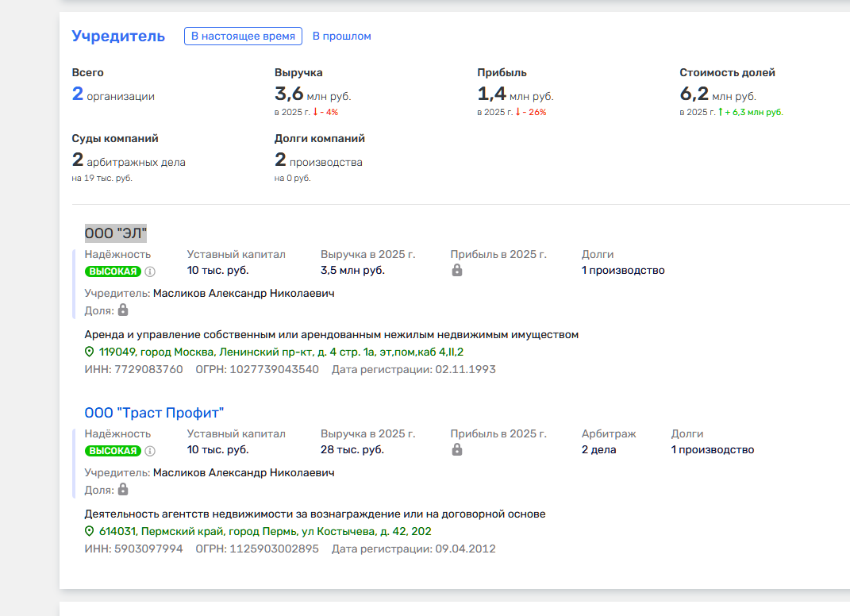Open founder Масликов link under Траст Профит

244,472
